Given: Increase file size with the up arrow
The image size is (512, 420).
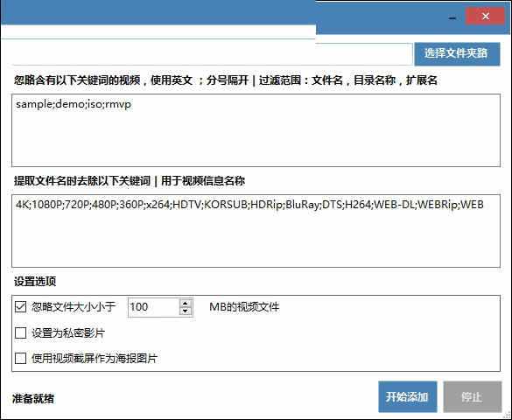Looking at the screenshot, I should click(186, 303).
